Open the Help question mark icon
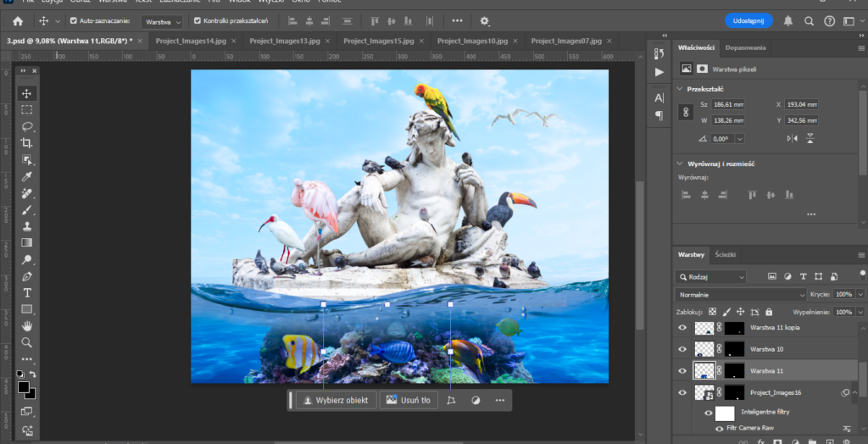The height and width of the screenshot is (444, 868). [829, 21]
